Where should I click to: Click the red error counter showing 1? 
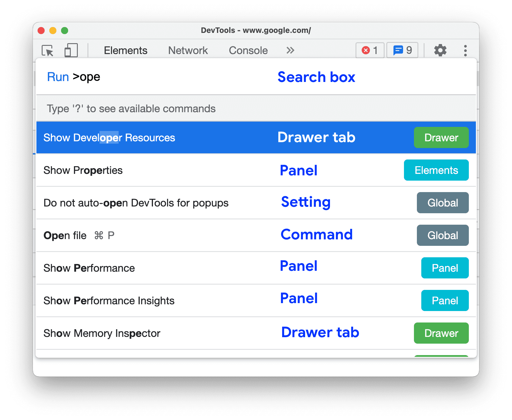[x=370, y=50]
